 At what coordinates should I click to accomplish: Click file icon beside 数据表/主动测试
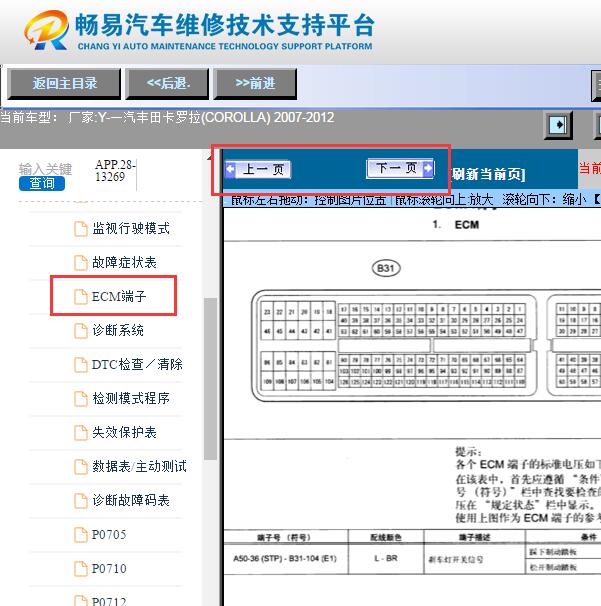(80, 466)
